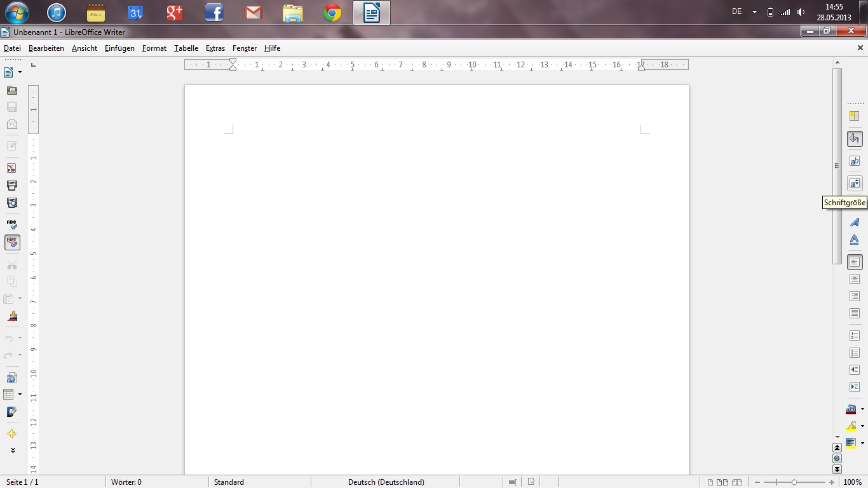The width and height of the screenshot is (868, 488).
Task: Click the Next Page double-arrow button
Action: pos(837,470)
